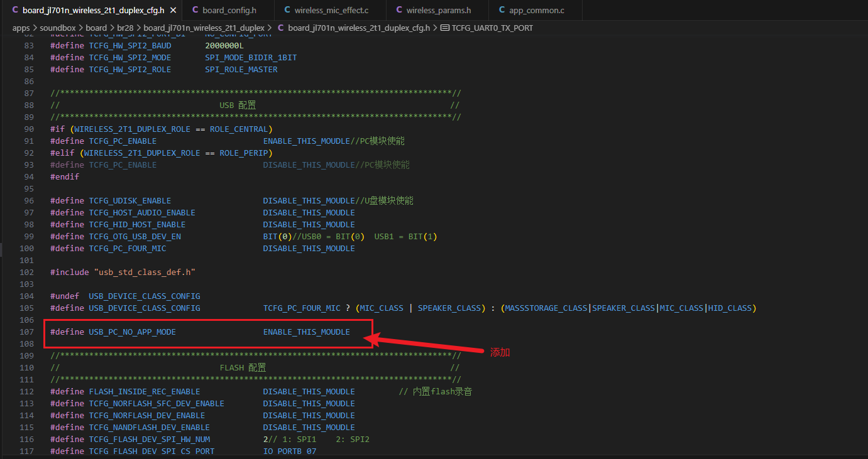
Task: Click the #undef directive on line 104
Action: (x=65, y=296)
